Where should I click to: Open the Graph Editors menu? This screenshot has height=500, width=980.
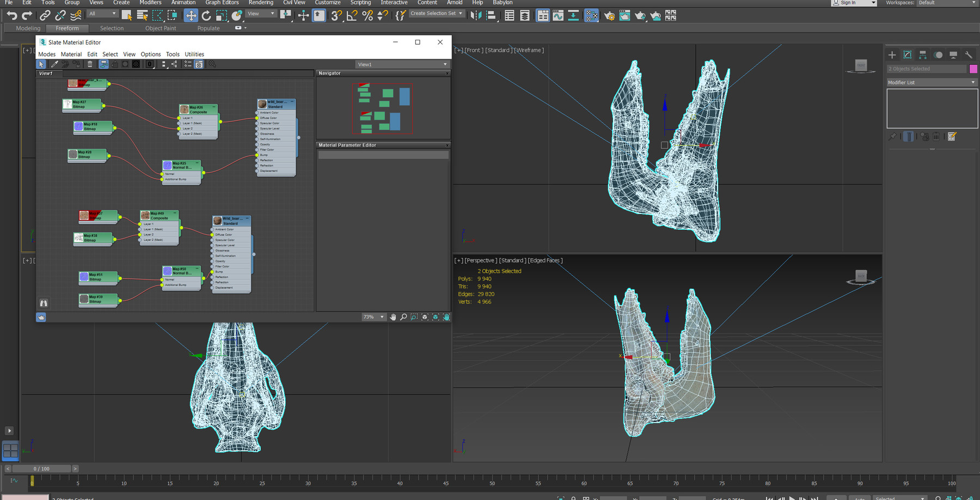(x=222, y=3)
